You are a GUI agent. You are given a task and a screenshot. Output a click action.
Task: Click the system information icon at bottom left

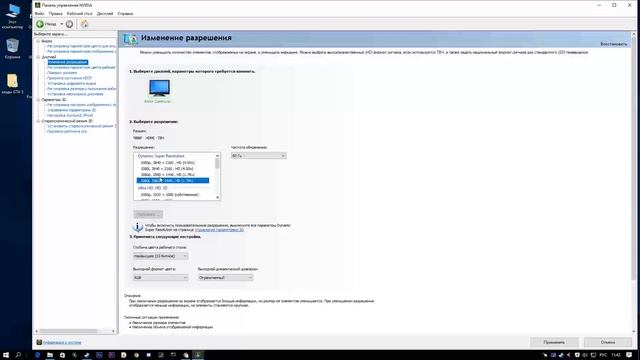pos(39,342)
